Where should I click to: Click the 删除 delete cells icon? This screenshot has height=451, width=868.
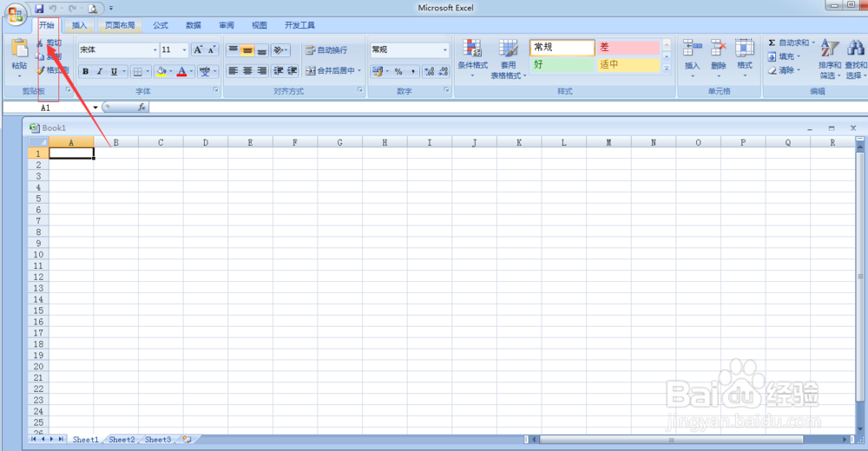coord(718,49)
